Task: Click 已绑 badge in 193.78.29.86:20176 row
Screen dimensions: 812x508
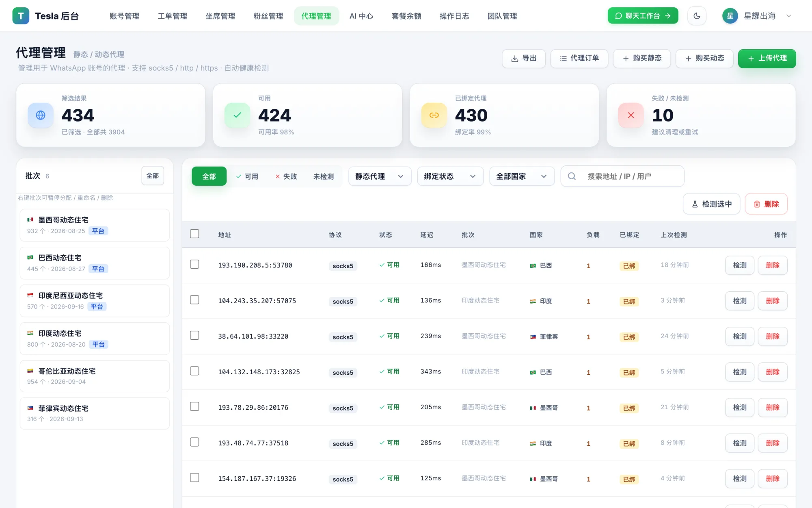Action: pyautogui.click(x=629, y=408)
